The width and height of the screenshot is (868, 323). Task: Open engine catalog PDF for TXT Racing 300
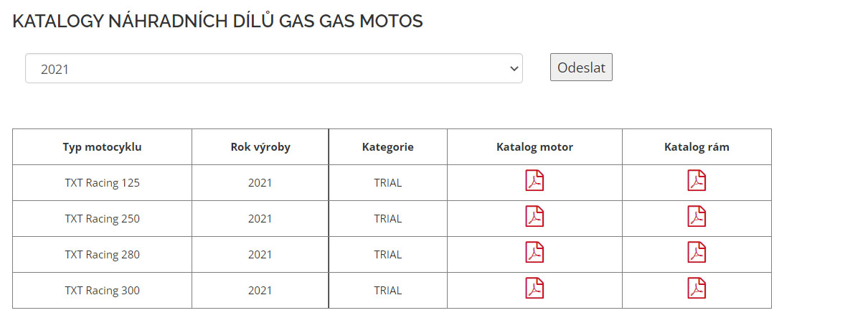pos(534,288)
